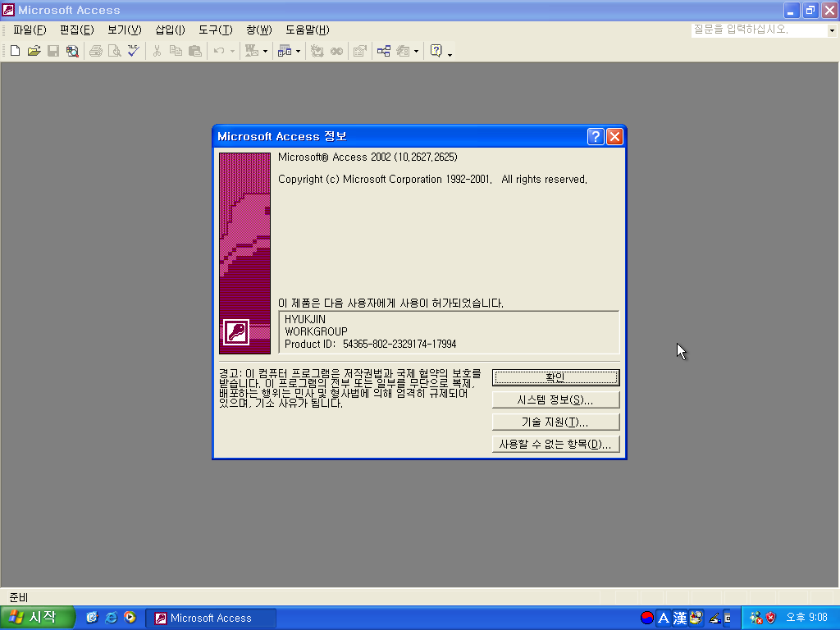
Task: Restore down the main Access window
Action: pos(810,10)
